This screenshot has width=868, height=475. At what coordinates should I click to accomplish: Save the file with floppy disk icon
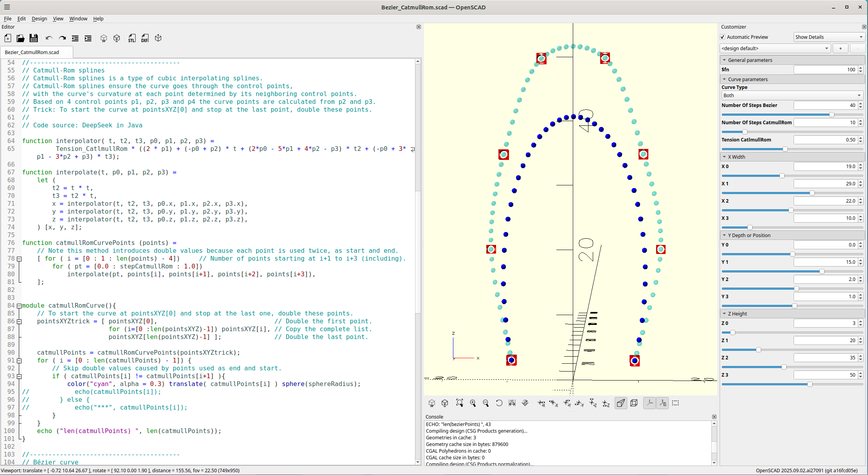click(34, 38)
